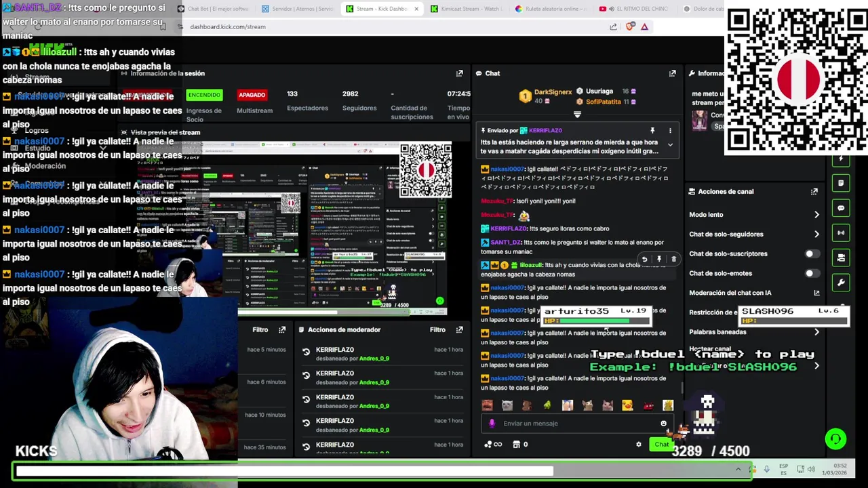Screen dimensions: 868x488
Task: Click Usuriaga in chat leaderboard
Action: pos(599,91)
